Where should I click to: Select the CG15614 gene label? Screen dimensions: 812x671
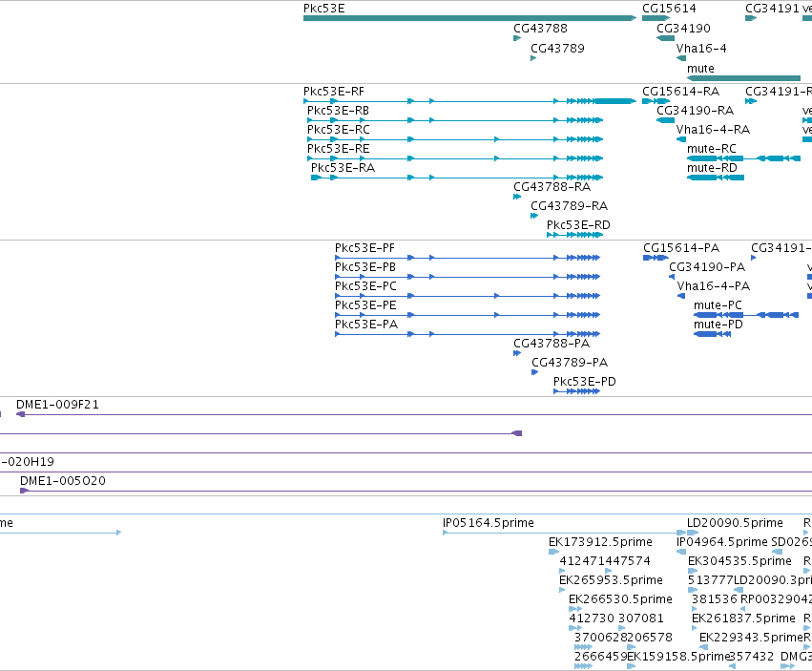(669, 9)
